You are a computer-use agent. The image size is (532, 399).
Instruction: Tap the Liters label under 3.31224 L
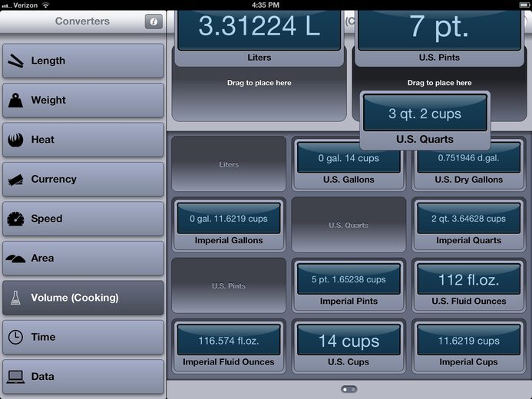tap(259, 58)
